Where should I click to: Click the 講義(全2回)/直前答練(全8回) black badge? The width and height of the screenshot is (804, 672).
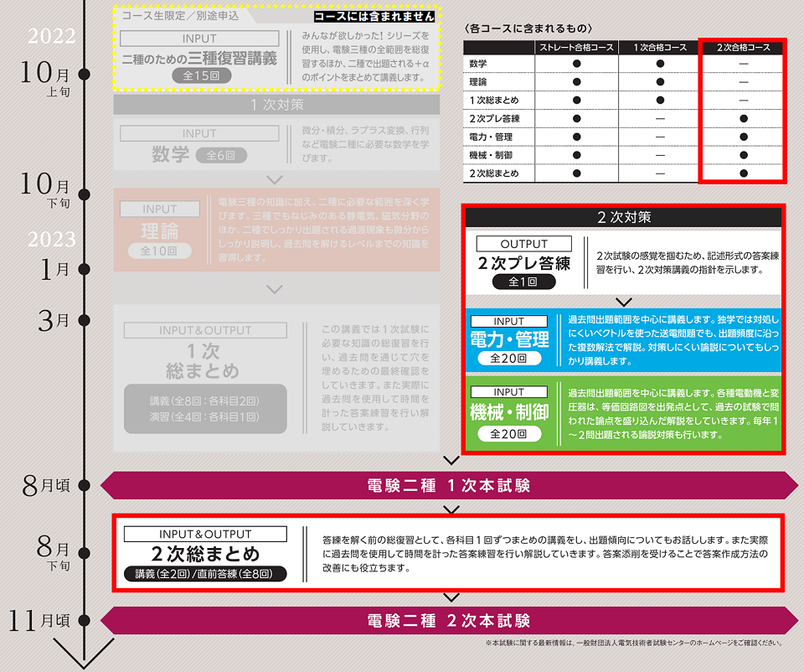pyautogui.click(x=205, y=574)
